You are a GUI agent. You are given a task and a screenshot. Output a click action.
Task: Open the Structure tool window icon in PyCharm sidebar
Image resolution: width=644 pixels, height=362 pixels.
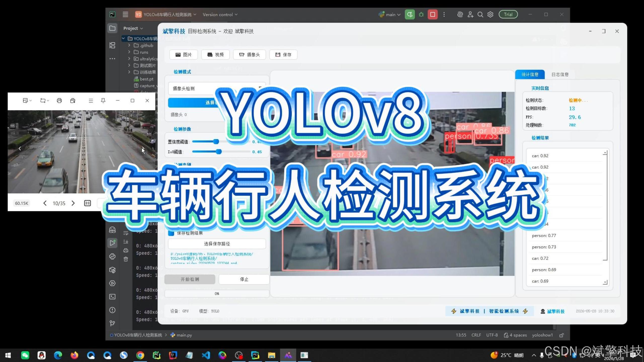click(112, 45)
